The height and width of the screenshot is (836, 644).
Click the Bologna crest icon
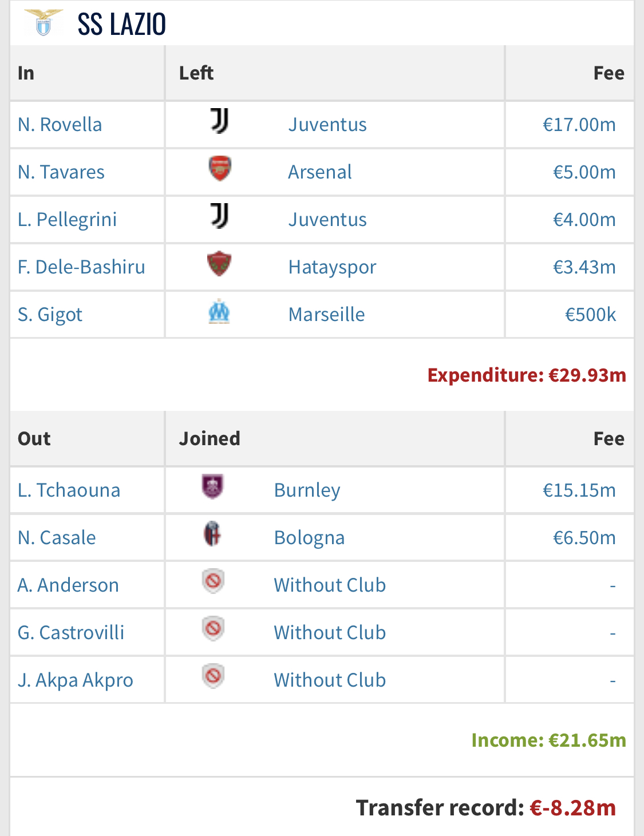[x=212, y=534]
